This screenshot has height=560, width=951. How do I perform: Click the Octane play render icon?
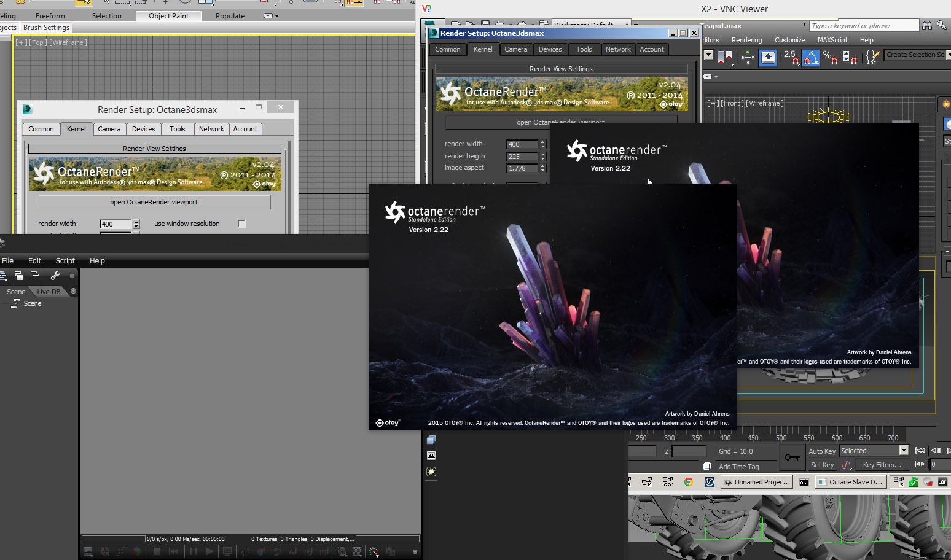point(209,551)
